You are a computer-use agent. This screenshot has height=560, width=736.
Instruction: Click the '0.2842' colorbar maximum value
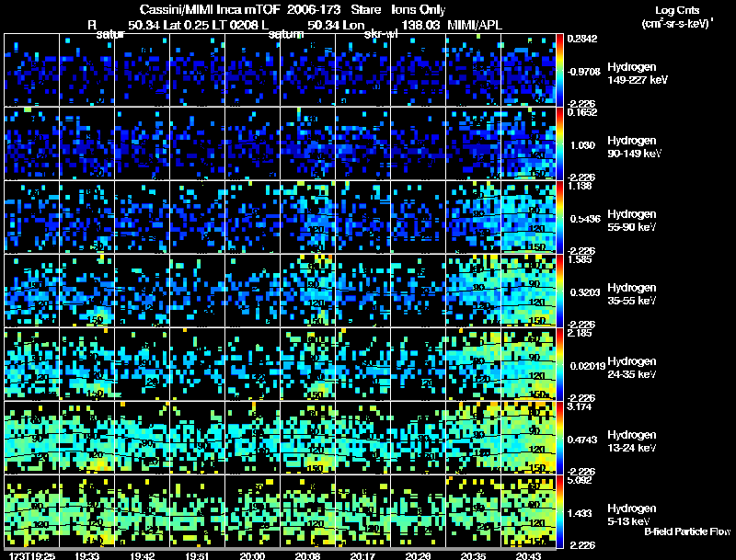(582, 39)
